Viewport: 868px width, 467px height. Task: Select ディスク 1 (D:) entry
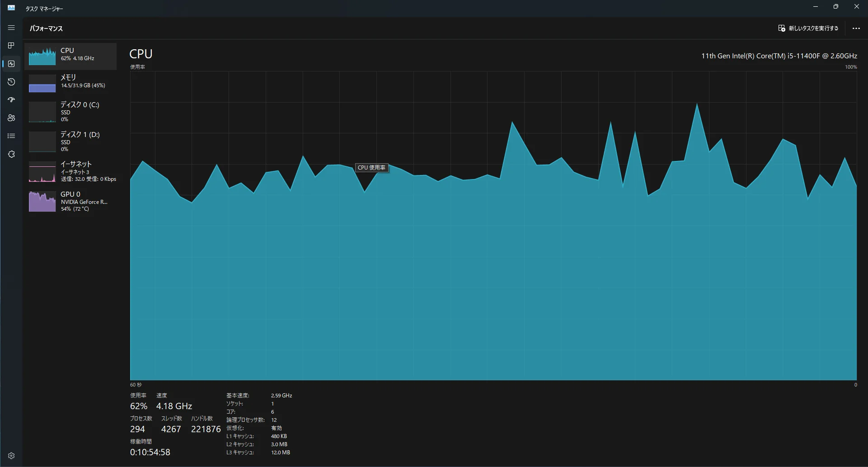70,142
